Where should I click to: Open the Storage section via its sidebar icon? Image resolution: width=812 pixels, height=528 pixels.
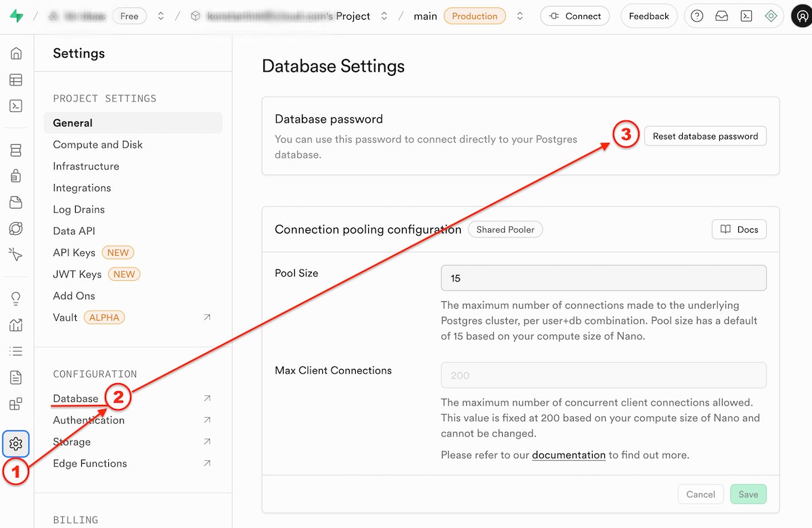click(16, 200)
